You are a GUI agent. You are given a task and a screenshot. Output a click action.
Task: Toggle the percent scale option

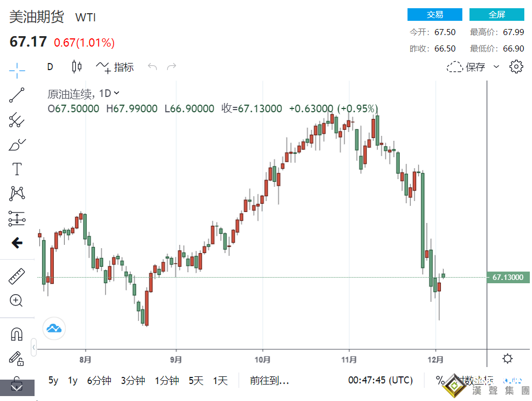[440, 380]
